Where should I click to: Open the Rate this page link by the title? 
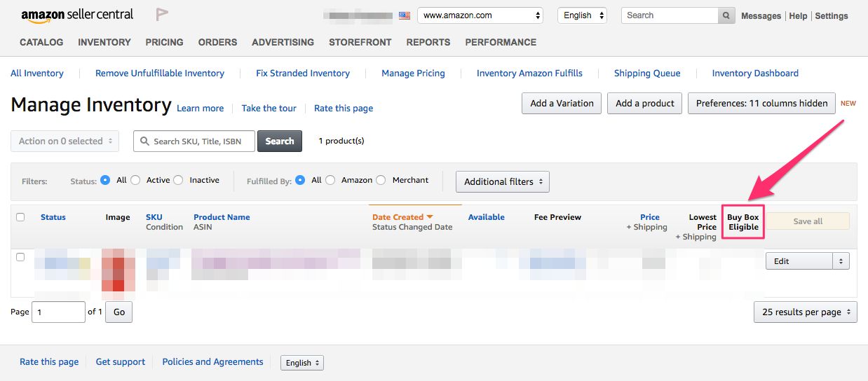point(344,109)
